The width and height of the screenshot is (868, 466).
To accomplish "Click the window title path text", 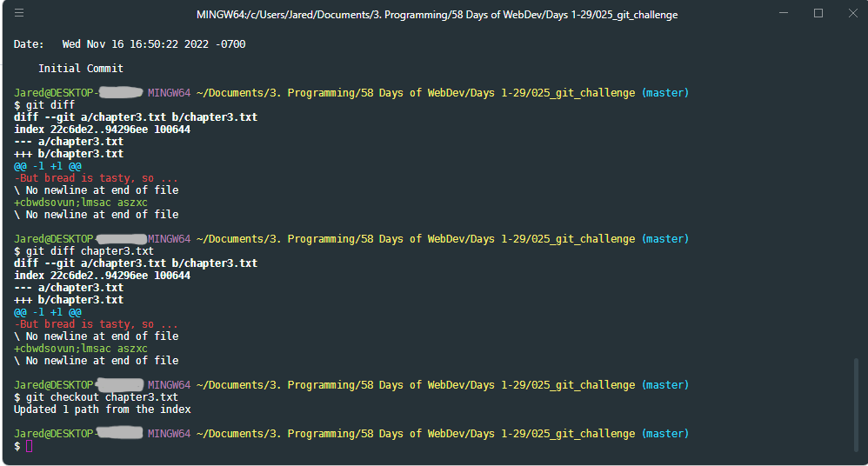I will click(x=437, y=15).
